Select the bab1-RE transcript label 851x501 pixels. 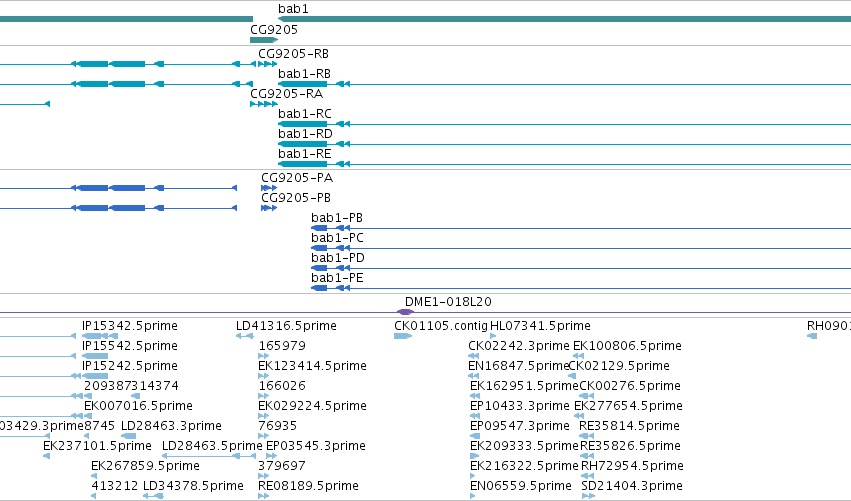[304, 154]
